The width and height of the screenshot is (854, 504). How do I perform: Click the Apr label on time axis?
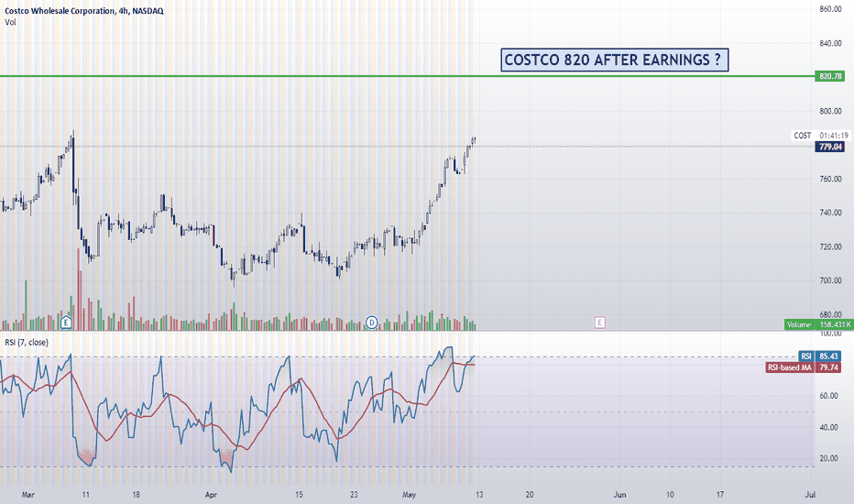pyautogui.click(x=211, y=495)
